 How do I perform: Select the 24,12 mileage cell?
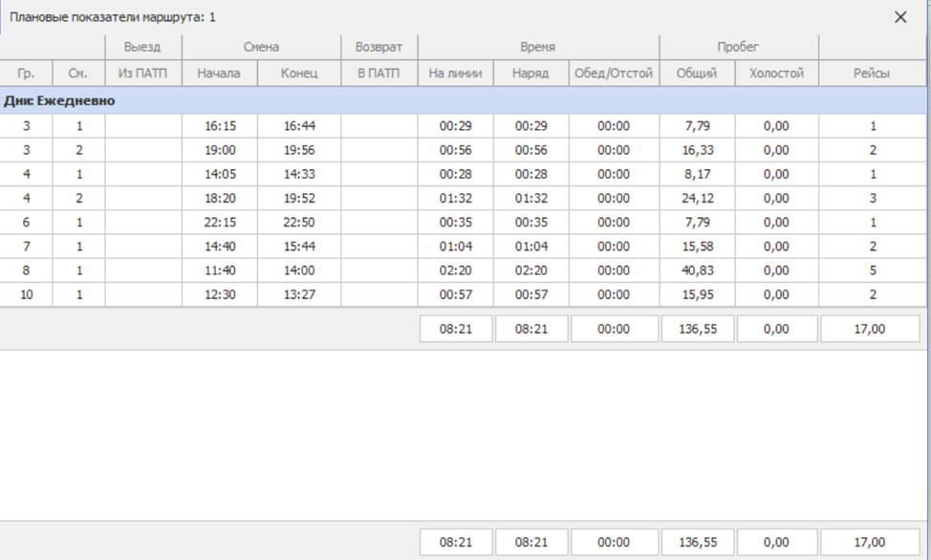click(x=697, y=199)
